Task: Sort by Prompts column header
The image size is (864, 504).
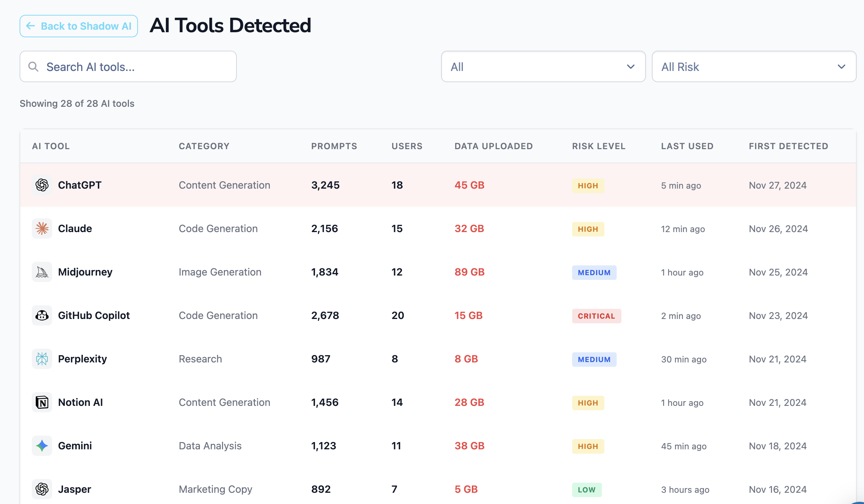Action: click(334, 146)
